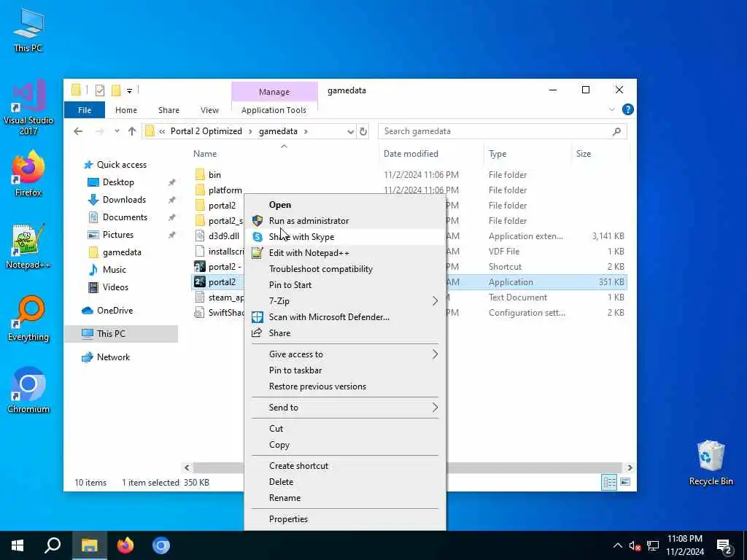The image size is (747, 560).
Task: Open the File ribbon tab
Action: pos(85,110)
